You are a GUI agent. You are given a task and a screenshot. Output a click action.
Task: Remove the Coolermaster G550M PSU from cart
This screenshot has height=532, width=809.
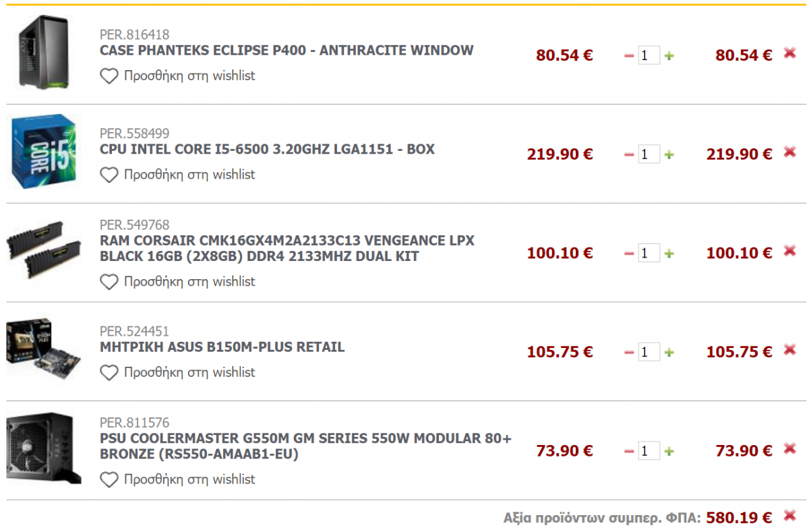[x=790, y=449]
